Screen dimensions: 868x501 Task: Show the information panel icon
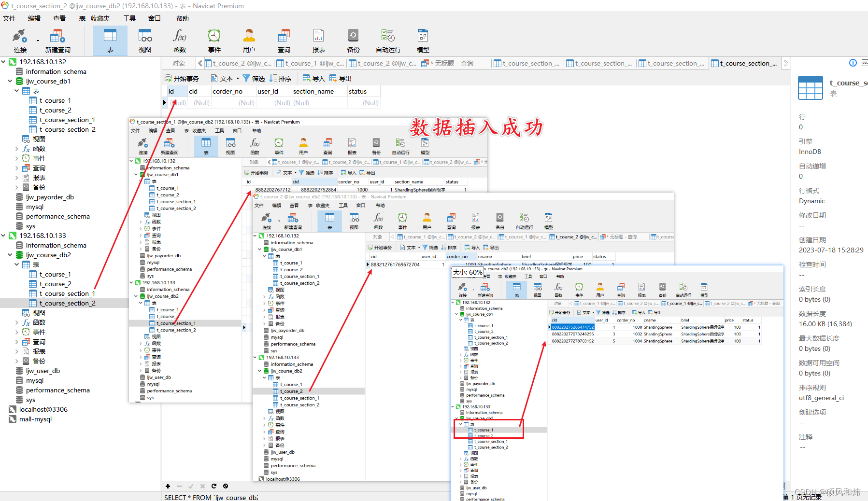853,63
